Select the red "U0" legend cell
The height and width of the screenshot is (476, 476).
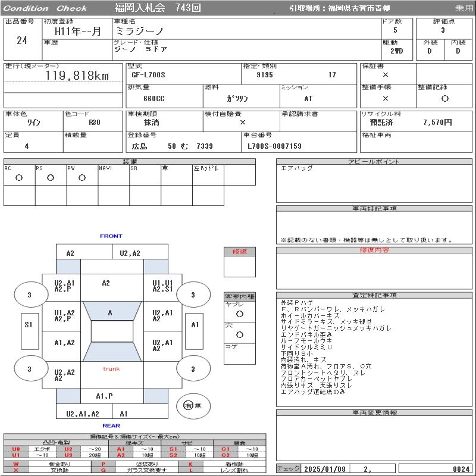click(16, 449)
